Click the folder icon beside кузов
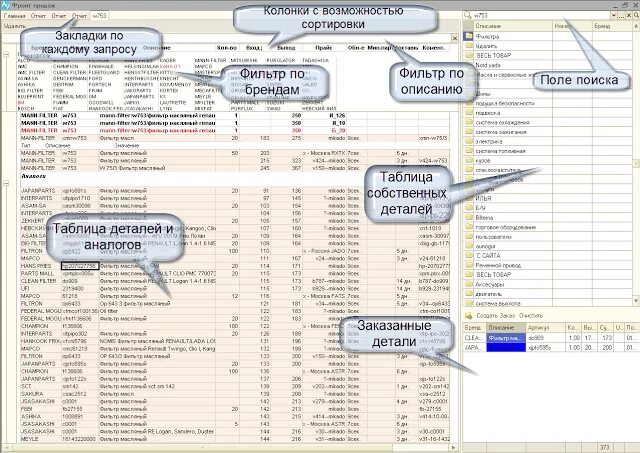 tap(469, 160)
